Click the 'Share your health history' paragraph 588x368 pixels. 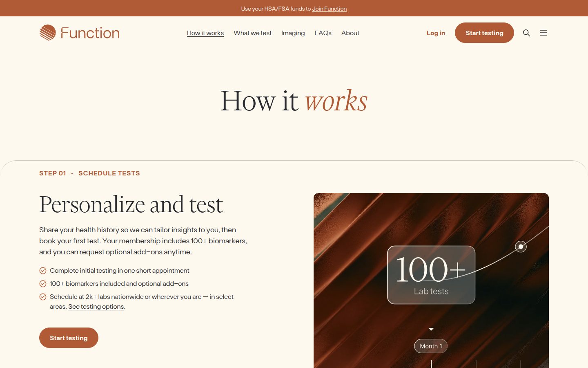pos(143,241)
